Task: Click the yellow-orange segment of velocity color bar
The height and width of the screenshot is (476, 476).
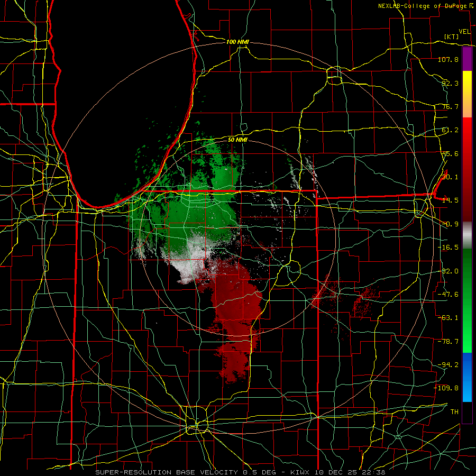Action: coord(467,94)
